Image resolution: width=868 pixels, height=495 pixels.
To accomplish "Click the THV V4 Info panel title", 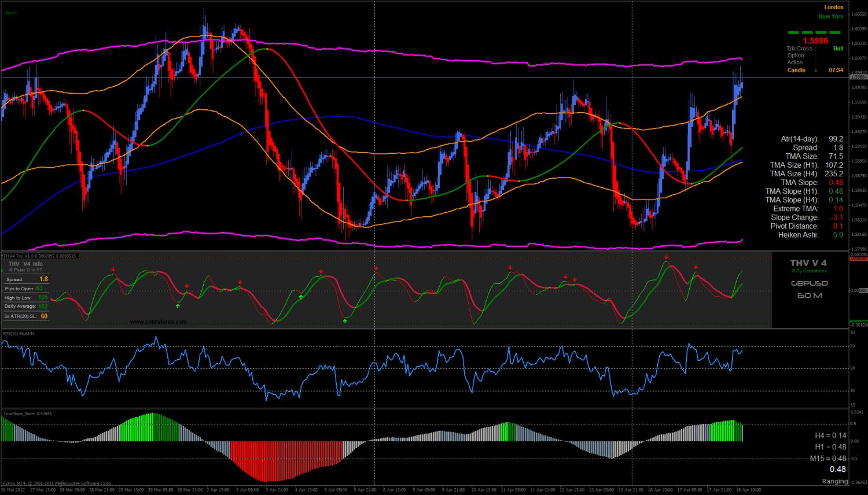I will click(25, 264).
